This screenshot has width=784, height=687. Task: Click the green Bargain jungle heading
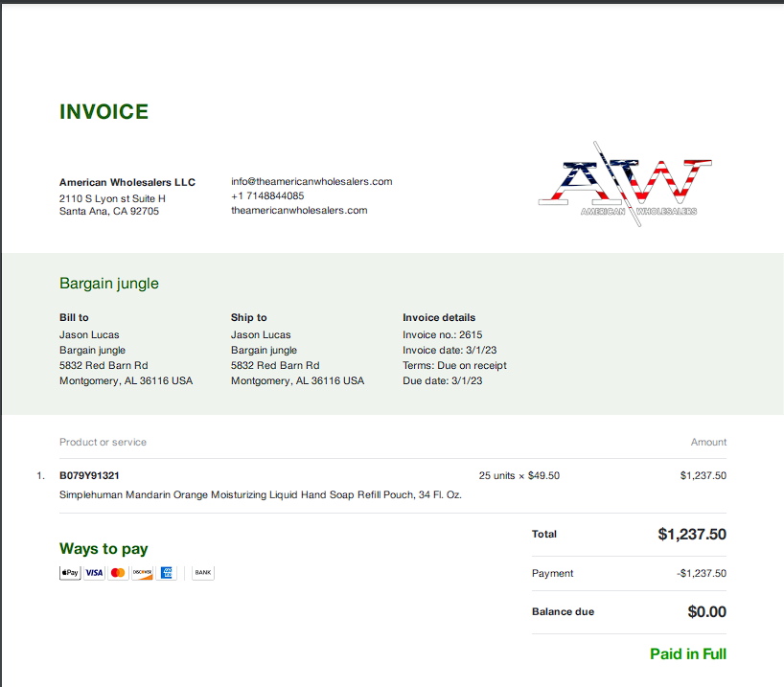[109, 284]
